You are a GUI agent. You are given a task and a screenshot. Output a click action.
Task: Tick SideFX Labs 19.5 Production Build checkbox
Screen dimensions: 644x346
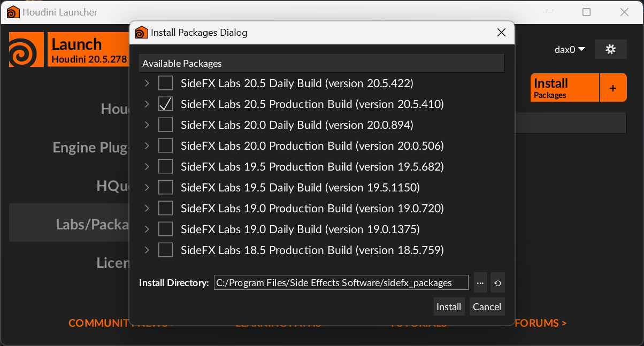point(165,167)
